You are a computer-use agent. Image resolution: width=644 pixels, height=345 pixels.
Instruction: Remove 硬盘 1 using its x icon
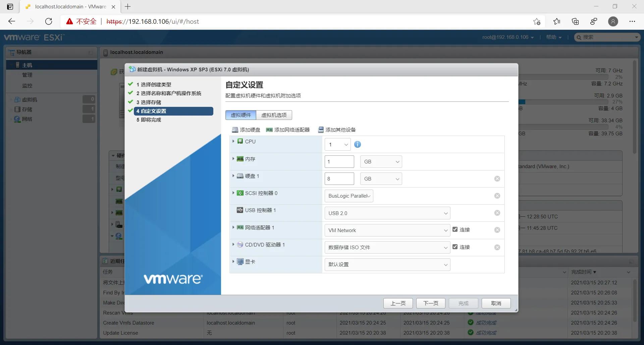pyautogui.click(x=497, y=179)
